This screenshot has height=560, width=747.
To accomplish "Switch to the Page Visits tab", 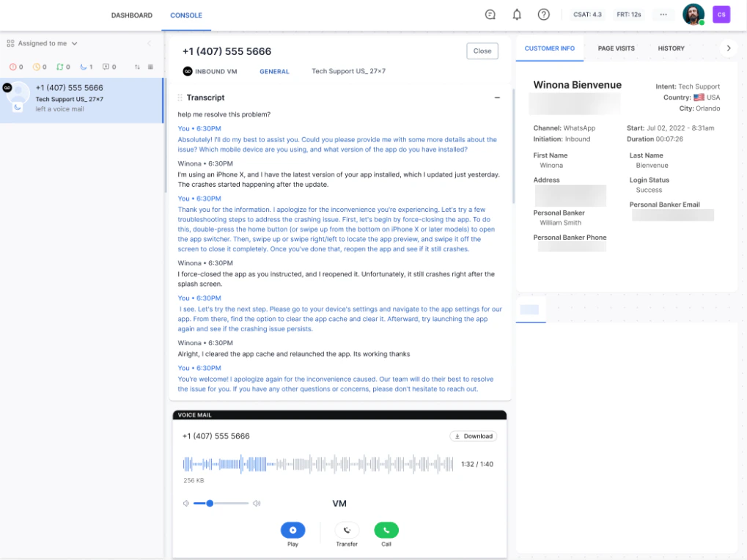I will coord(616,48).
